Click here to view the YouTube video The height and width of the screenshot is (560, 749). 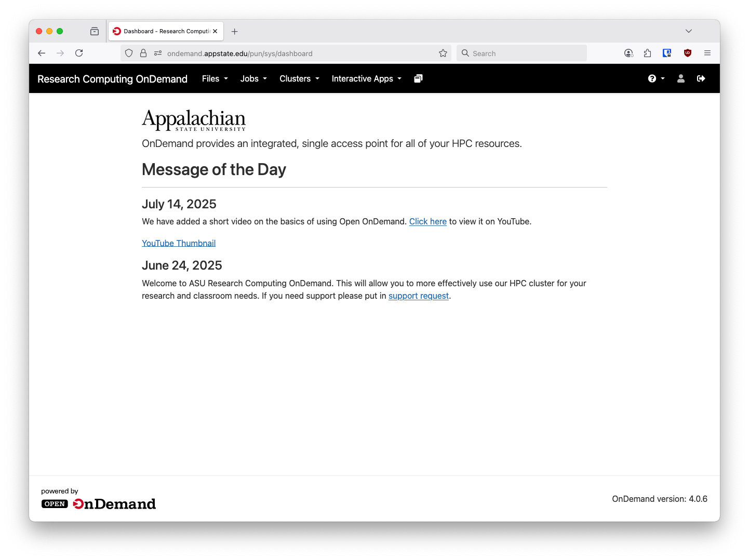coord(427,221)
